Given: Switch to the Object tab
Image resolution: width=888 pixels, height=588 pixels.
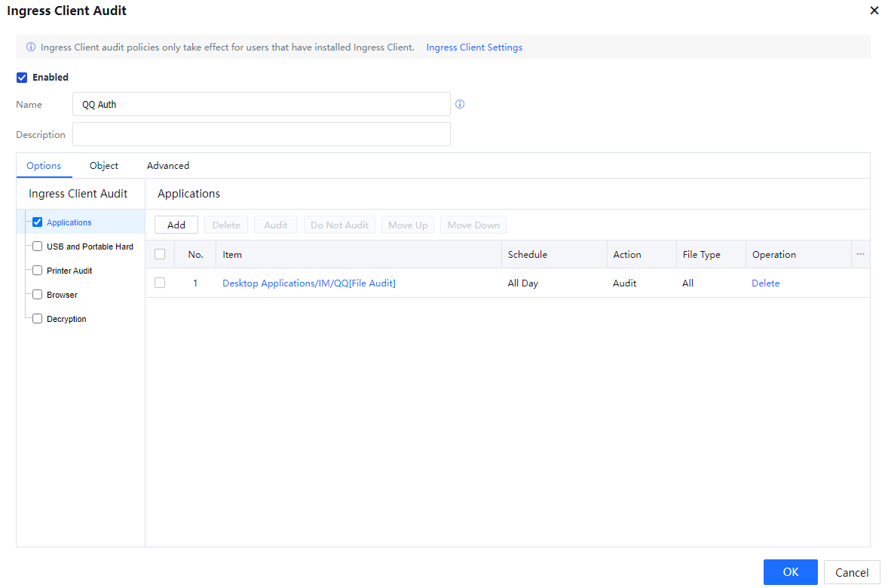Looking at the screenshot, I should coord(104,166).
